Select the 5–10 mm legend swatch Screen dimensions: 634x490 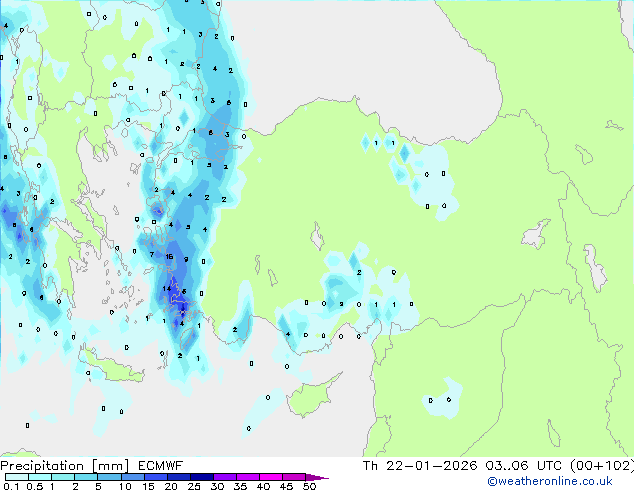click(109, 477)
